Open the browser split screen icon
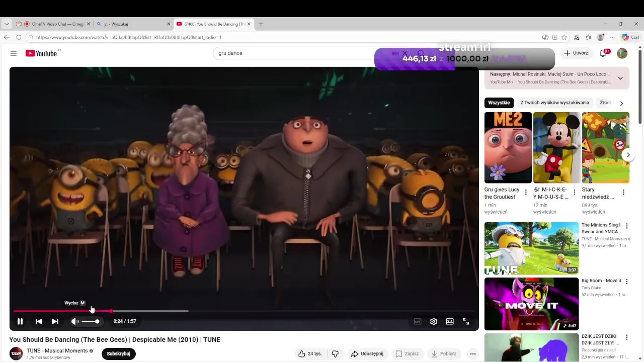Image resolution: width=644 pixels, height=362 pixels. pos(554,37)
